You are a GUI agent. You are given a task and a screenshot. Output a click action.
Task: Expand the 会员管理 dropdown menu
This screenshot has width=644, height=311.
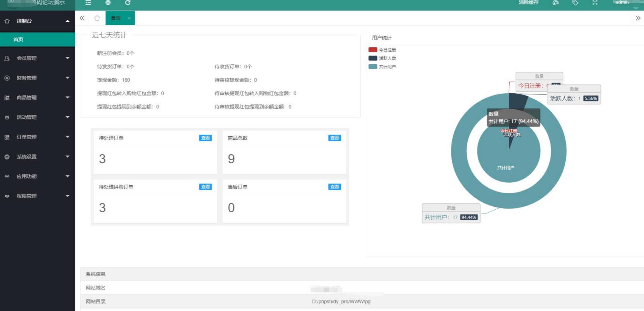(x=37, y=58)
